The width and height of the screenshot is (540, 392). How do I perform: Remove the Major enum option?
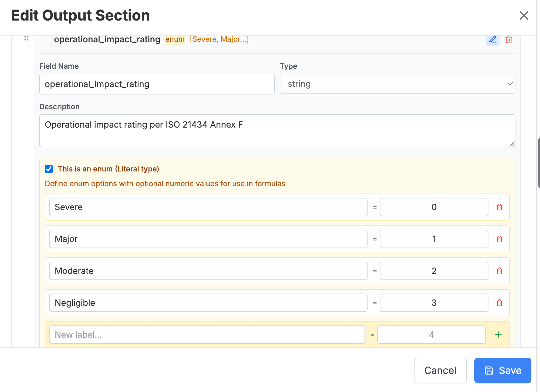[x=499, y=239]
